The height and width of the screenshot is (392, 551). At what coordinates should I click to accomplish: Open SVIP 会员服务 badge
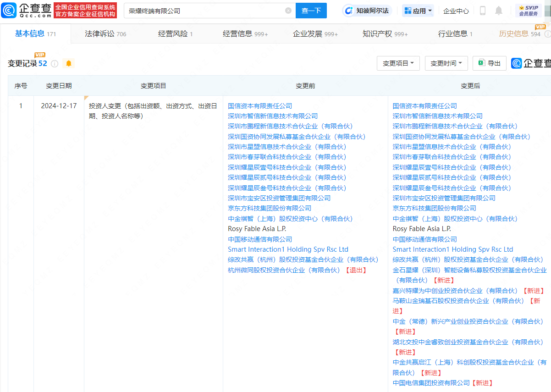tap(528, 11)
